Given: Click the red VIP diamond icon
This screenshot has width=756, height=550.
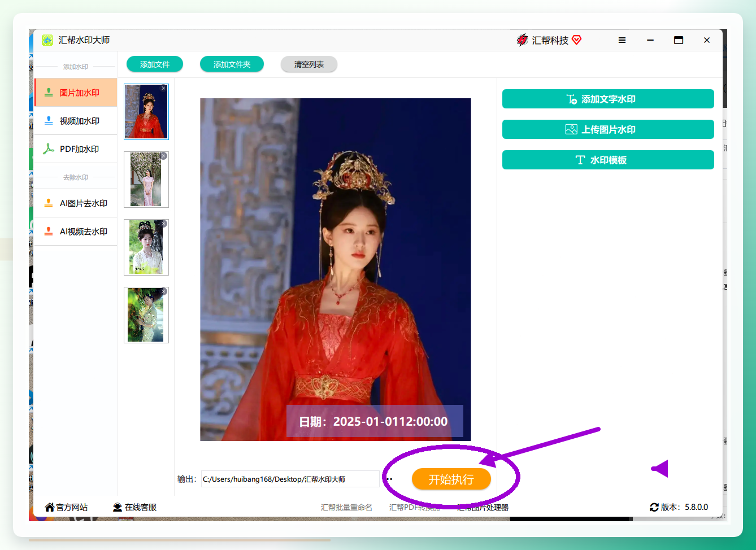Looking at the screenshot, I should tap(577, 40).
